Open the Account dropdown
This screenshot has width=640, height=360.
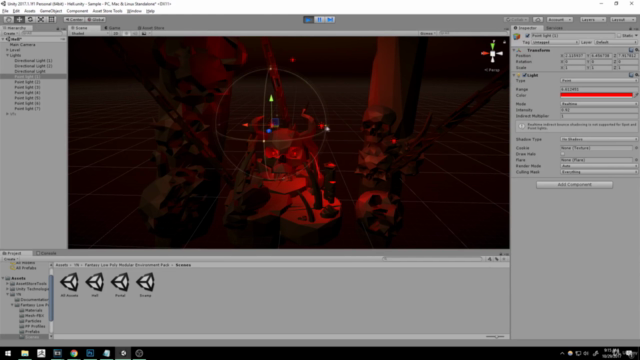[560, 20]
